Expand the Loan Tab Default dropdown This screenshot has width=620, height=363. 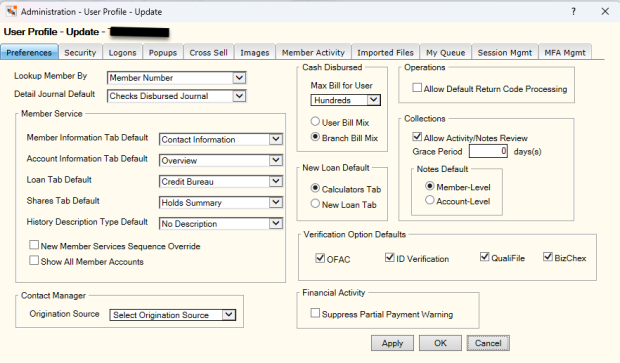pos(221,182)
